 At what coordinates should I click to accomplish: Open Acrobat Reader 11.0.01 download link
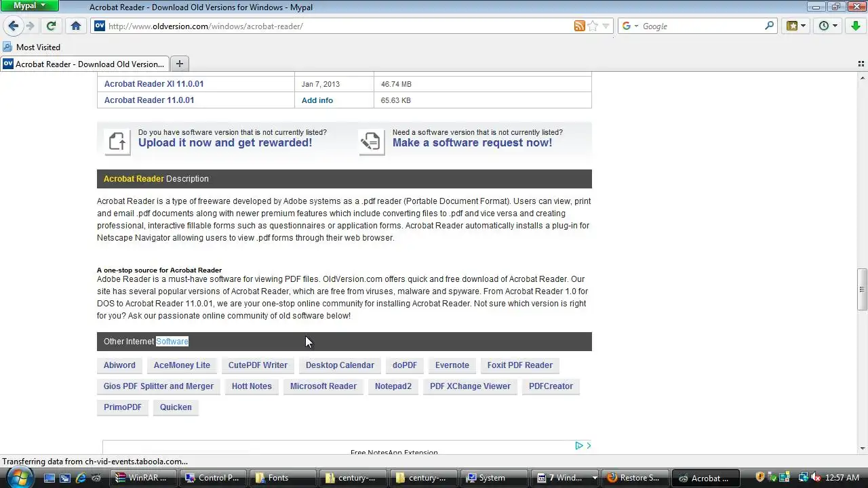click(149, 100)
